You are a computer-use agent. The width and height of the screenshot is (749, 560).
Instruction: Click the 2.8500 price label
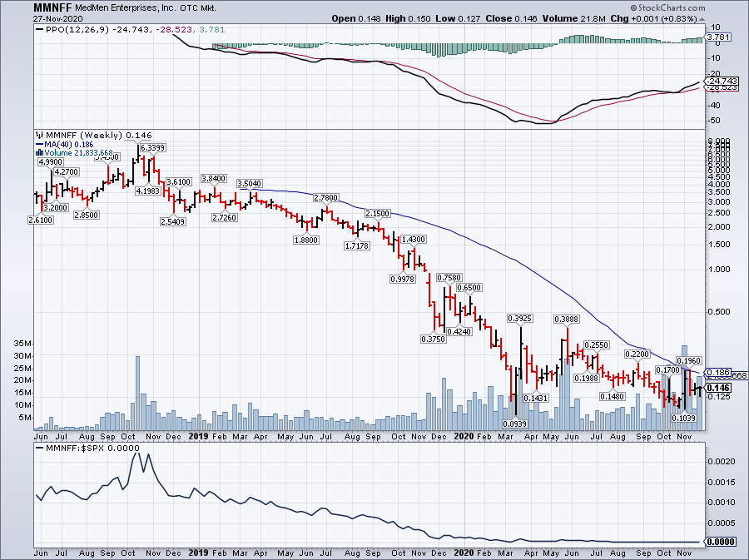coord(86,216)
